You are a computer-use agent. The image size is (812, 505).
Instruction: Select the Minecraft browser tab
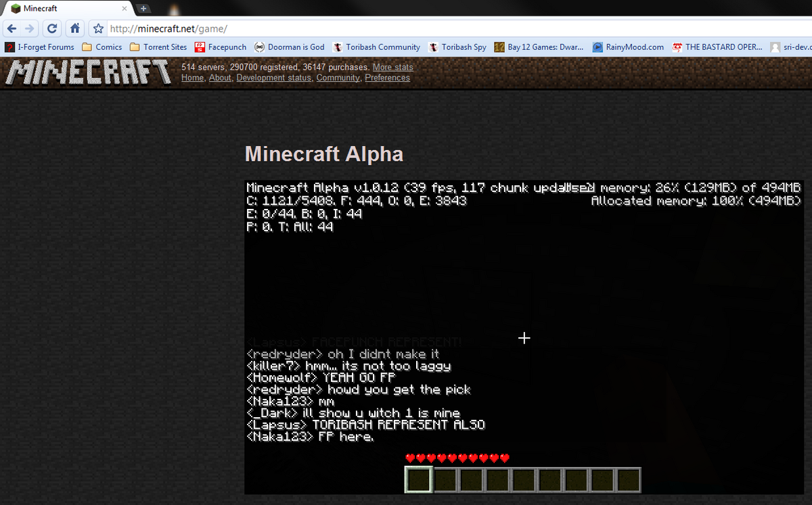pyautogui.click(x=68, y=9)
